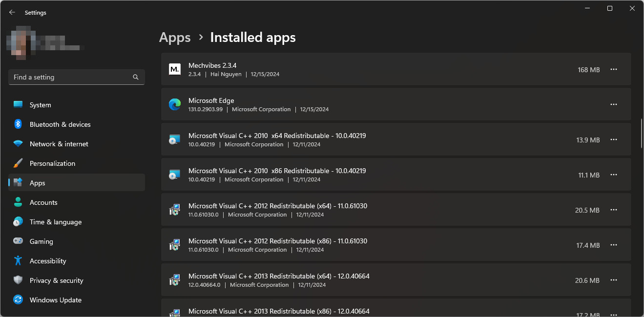Open more options for Mechvibes 2.3.4
Viewport: 644px width, 317px height.
pyautogui.click(x=614, y=70)
